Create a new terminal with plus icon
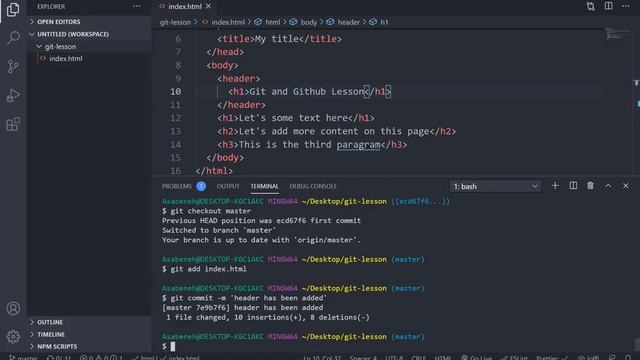The width and height of the screenshot is (640, 360). 555,186
